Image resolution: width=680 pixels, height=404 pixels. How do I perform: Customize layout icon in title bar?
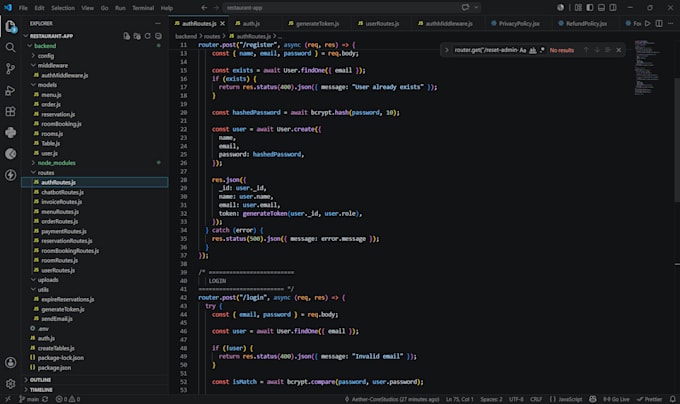pos(578,7)
